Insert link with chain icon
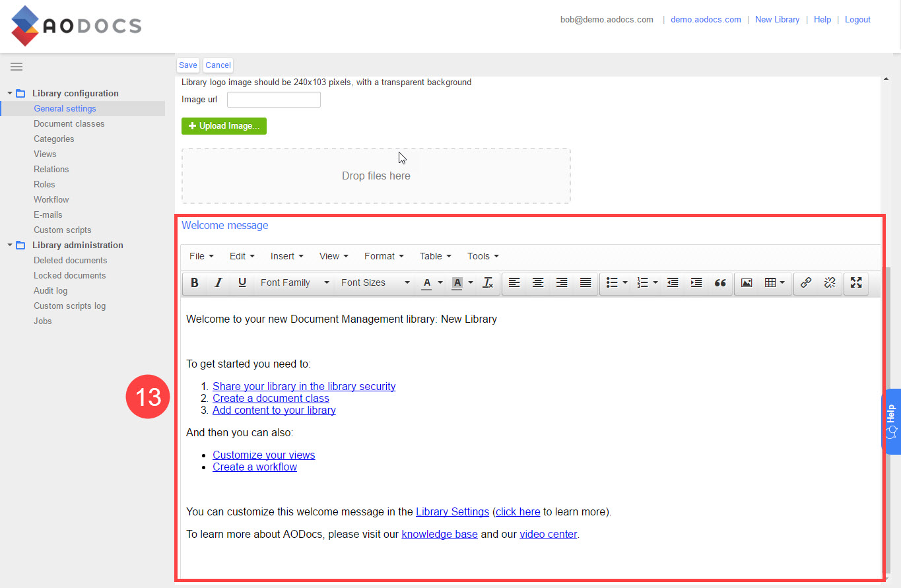The height and width of the screenshot is (588, 901). point(806,282)
